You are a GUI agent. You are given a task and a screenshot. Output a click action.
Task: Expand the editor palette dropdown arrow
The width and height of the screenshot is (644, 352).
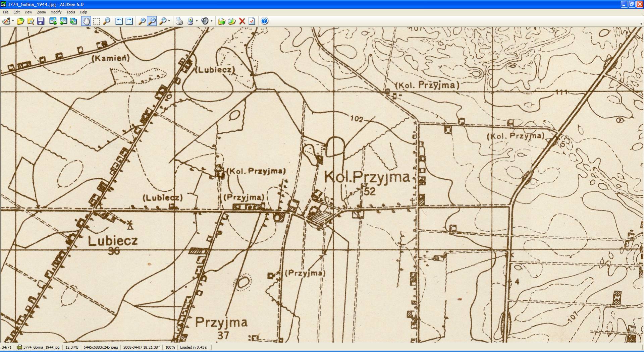[13, 21]
